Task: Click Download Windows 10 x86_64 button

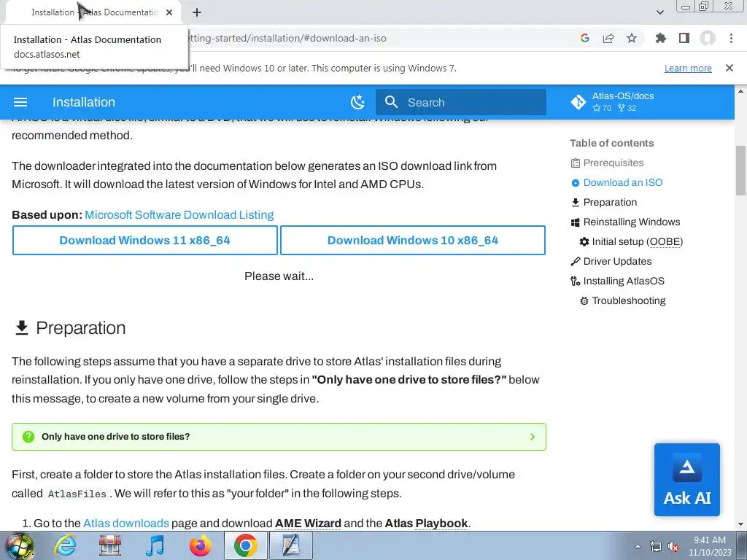Action: click(x=413, y=241)
